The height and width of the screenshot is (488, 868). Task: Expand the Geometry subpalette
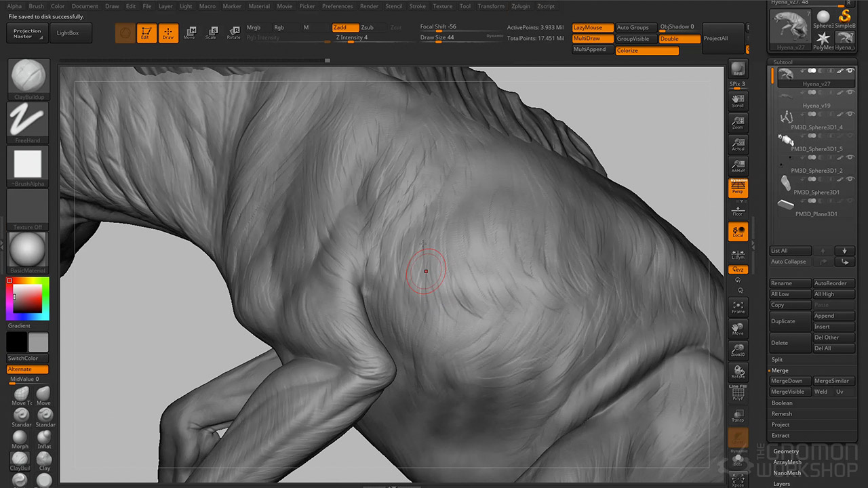point(786,451)
